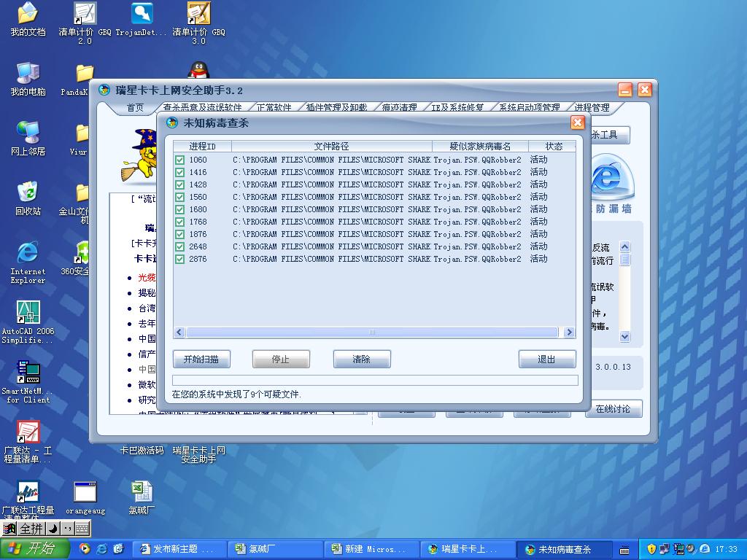Screen dimensions: 747x560
Task: Open the IE及系统修复 tab
Action: [457, 108]
